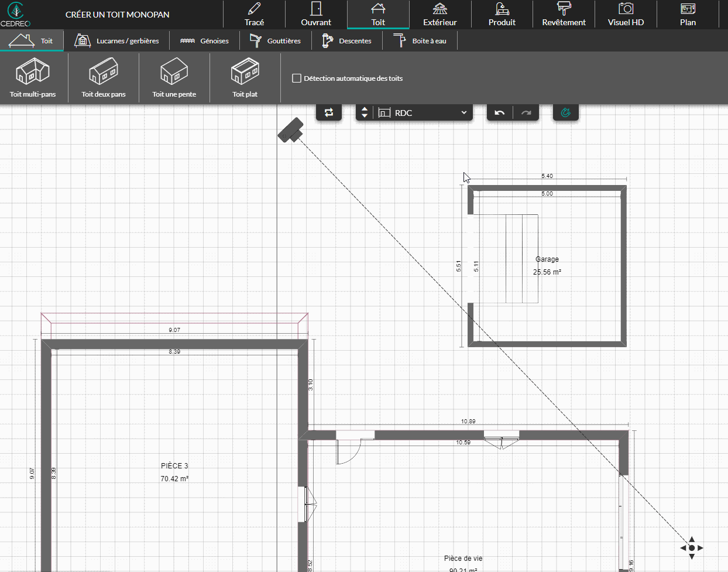Click the floor level up/down stepper arrows
The image size is (728, 572).
tap(365, 113)
